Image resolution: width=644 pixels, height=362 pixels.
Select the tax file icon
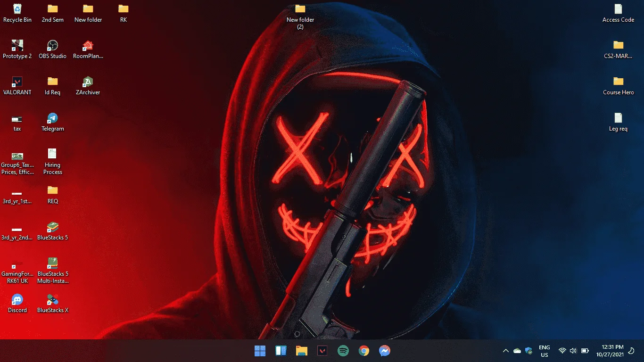point(17,123)
